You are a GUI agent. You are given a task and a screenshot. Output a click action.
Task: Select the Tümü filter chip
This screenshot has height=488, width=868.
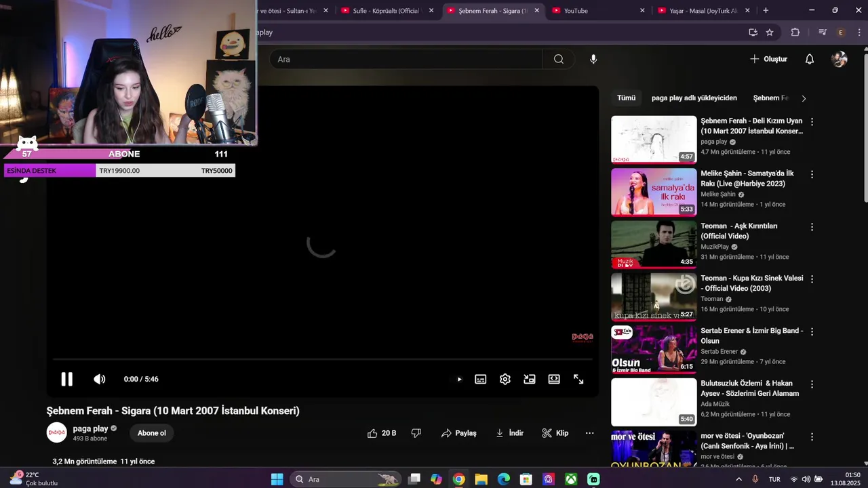tap(626, 98)
